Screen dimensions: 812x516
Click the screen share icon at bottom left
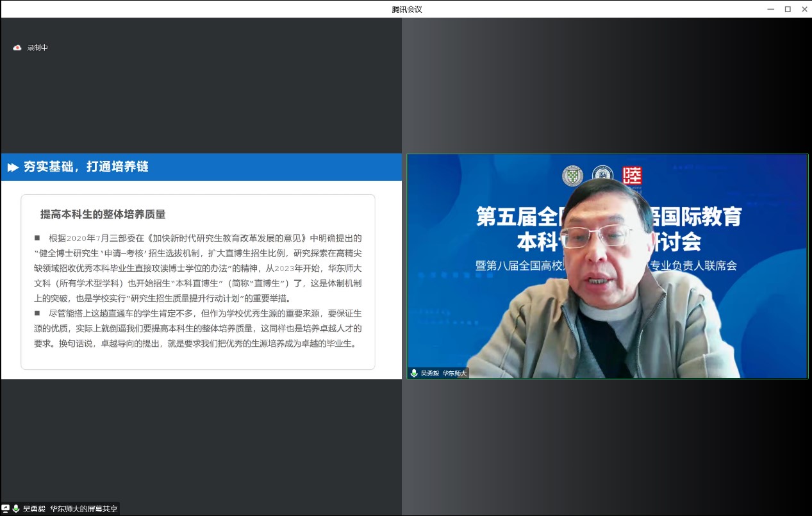pyautogui.click(x=6, y=509)
